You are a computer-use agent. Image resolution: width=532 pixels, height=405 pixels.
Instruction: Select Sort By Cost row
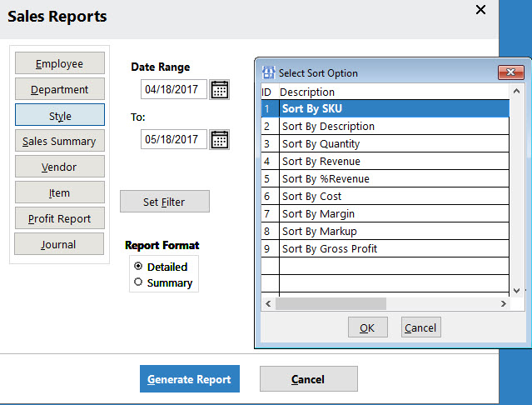click(x=385, y=196)
